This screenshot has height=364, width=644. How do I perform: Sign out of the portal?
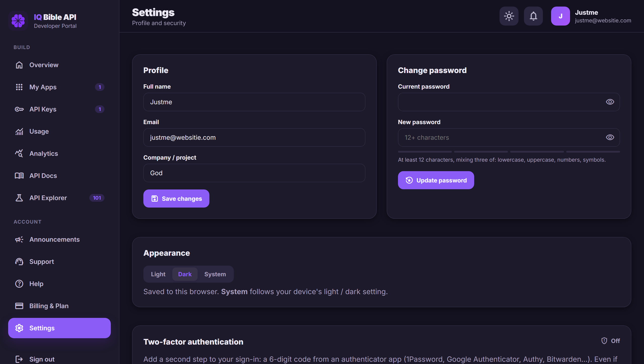pyautogui.click(x=59, y=359)
